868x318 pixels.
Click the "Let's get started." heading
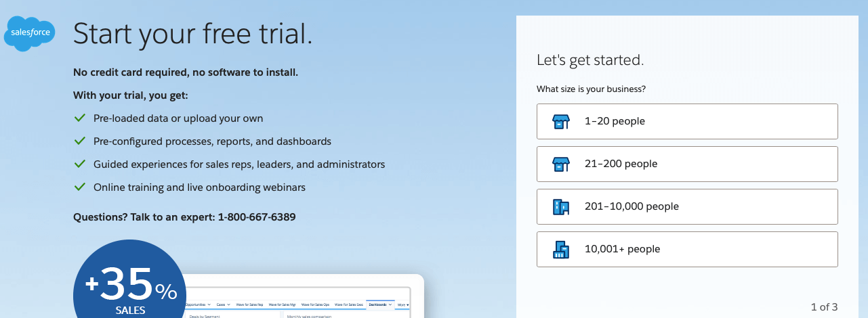(x=590, y=60)
